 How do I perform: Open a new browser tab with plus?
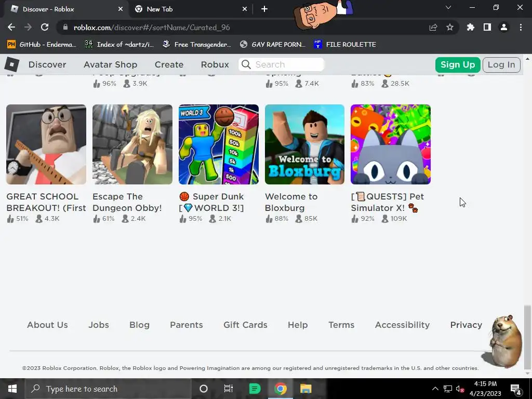coord(264,9)
